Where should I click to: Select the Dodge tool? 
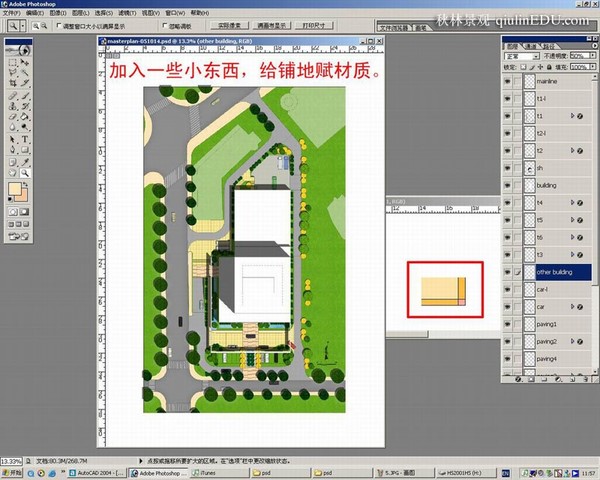tap(24, 127)
